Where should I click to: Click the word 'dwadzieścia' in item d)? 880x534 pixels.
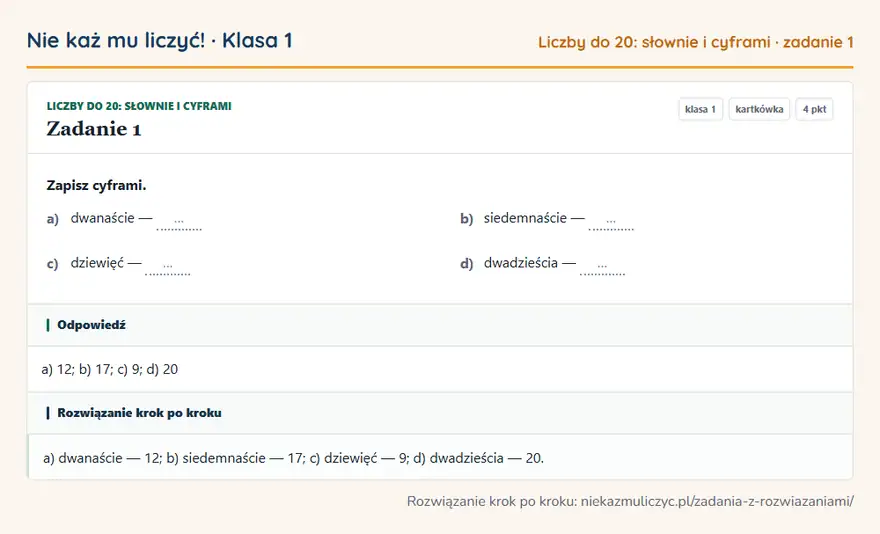[x=521, y=263]
